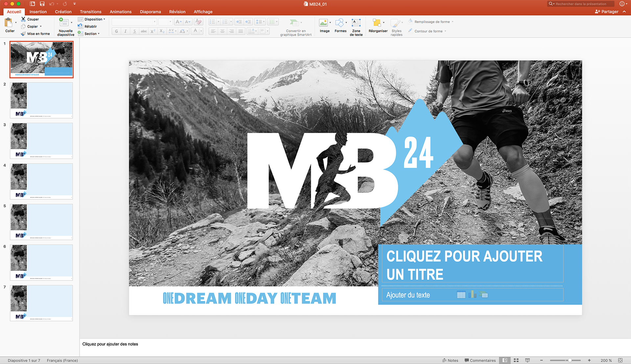Open the font size combo box

click(x=165, y=22)
